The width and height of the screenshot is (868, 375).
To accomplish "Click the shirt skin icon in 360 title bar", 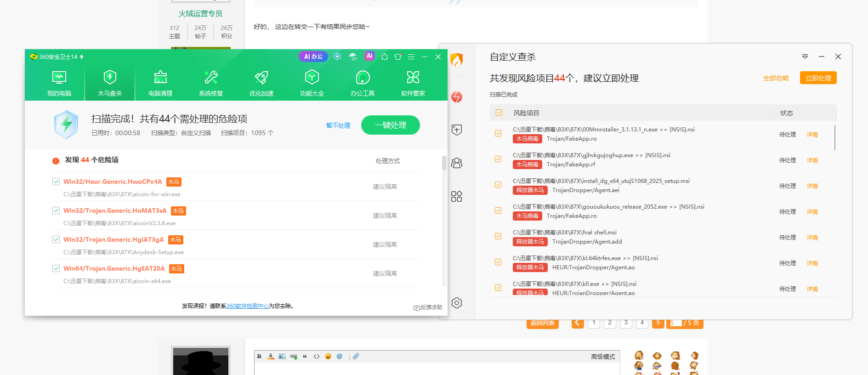I will pos(398,57).
